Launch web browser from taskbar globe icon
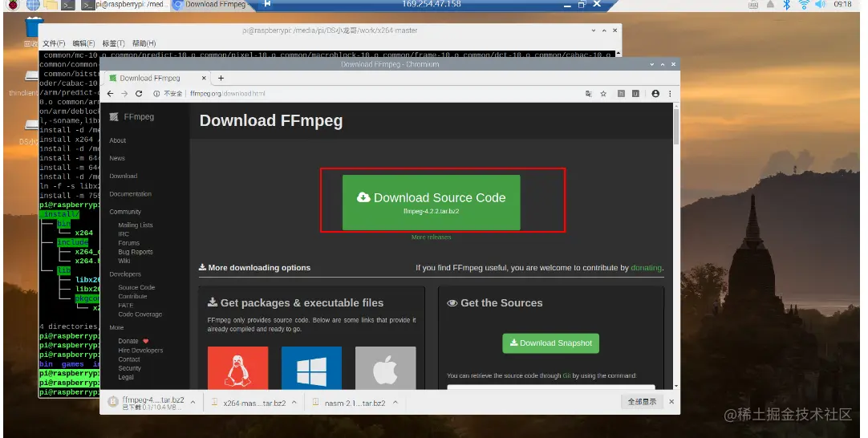The height and width of the screenshot is (438, 868). click(33, 5)
